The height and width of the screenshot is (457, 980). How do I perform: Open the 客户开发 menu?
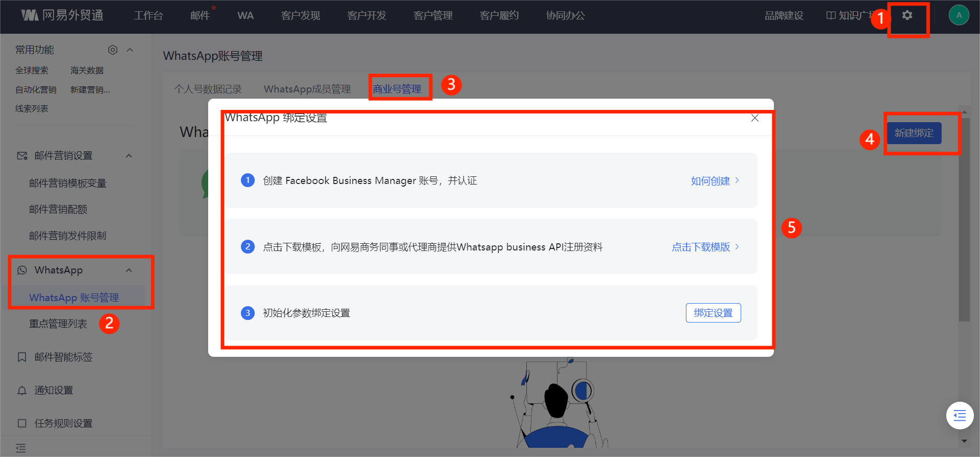click(367, 15)
